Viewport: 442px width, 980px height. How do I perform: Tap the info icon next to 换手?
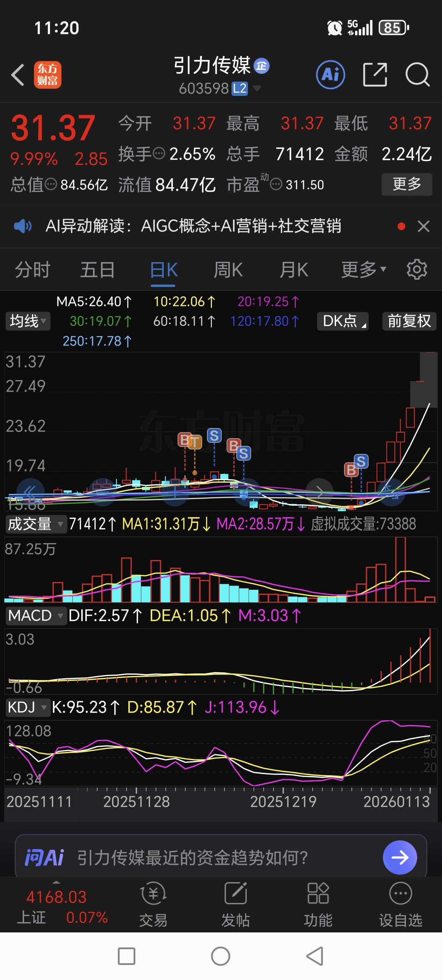(x=159, y=154)
